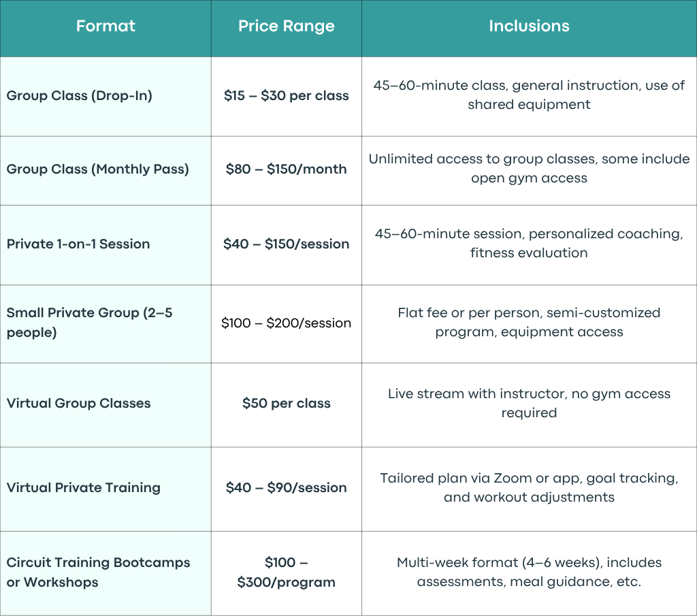
Task: Click the Private 1-on-1 Session row label
Action: pos(78,244)
